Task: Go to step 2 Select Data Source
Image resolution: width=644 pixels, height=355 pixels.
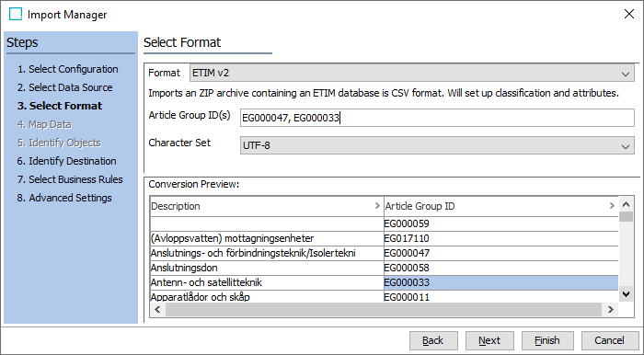Action: point(65,87)
